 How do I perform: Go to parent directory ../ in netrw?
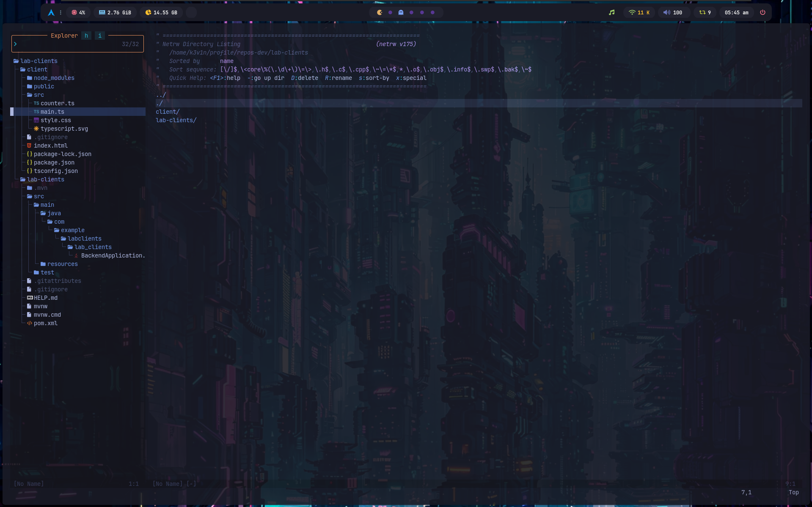(161, 95)
